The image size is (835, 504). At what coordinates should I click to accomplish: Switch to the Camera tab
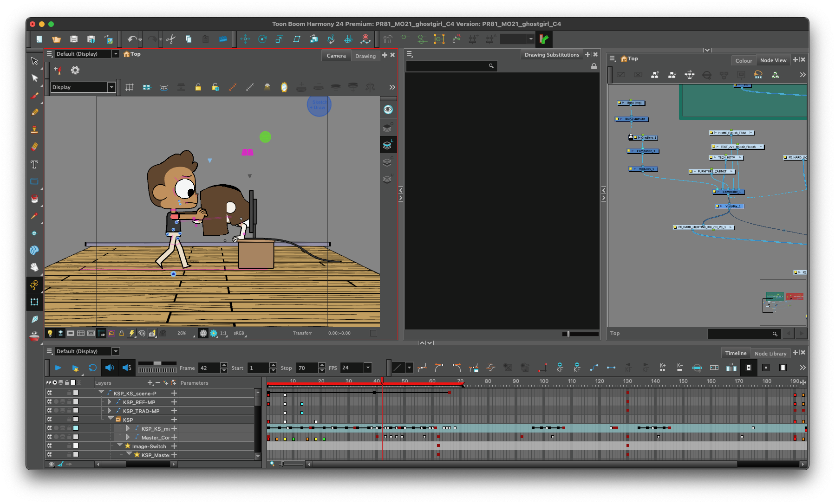[336, 56]
